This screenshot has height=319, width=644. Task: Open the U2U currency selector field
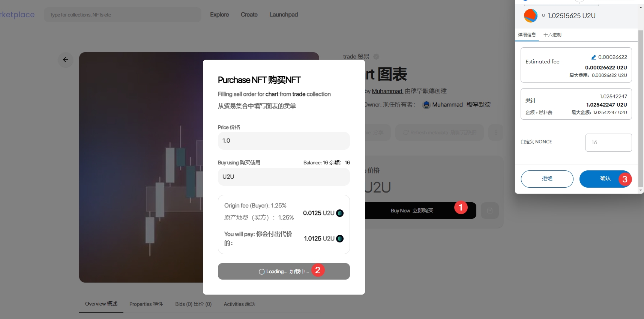(x=284, y=177)
